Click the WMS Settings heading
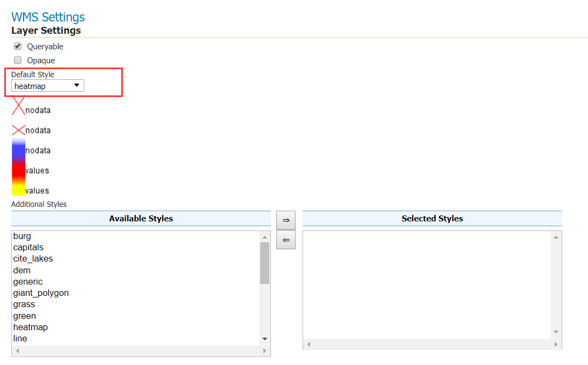The height and width of the screenshot is (365, 588). pos(48,17)
